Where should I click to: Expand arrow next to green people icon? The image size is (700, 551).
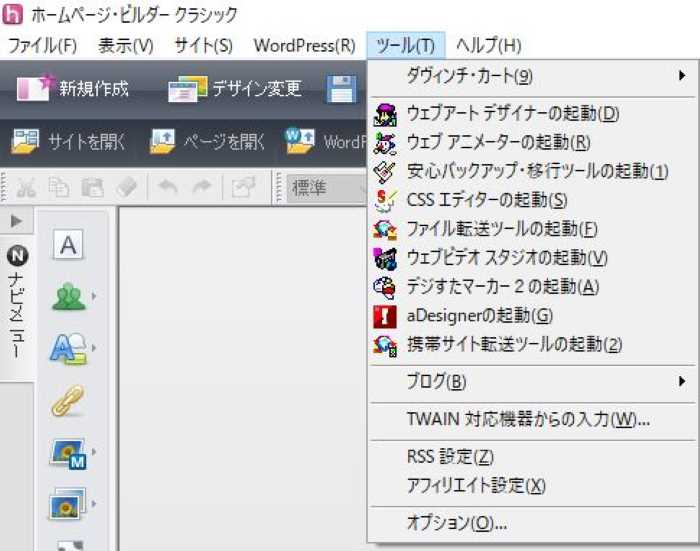[x=94, y=296]
